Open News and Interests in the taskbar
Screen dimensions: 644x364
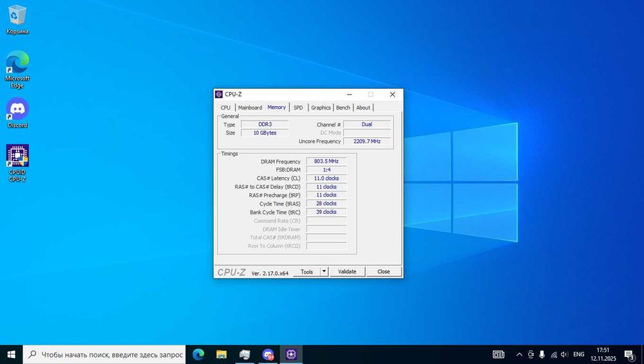coord(498,354)
